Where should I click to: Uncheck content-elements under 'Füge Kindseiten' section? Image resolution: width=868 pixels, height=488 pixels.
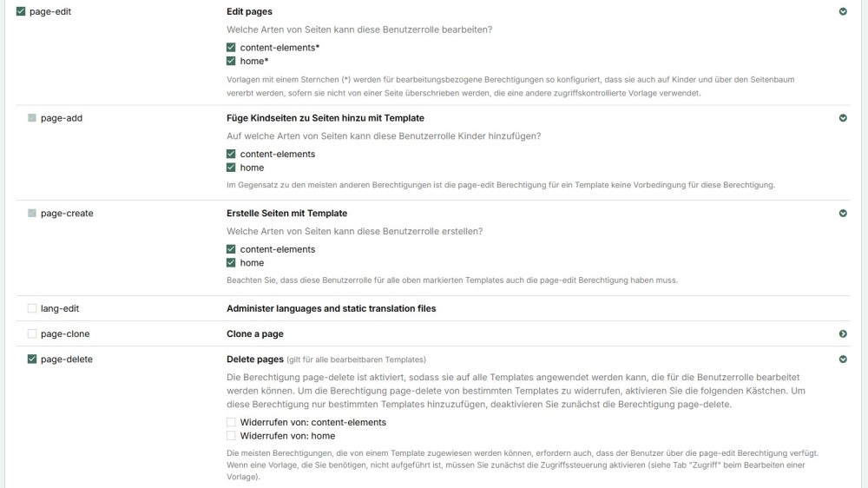pyautogui.click(x=231, y=155)
